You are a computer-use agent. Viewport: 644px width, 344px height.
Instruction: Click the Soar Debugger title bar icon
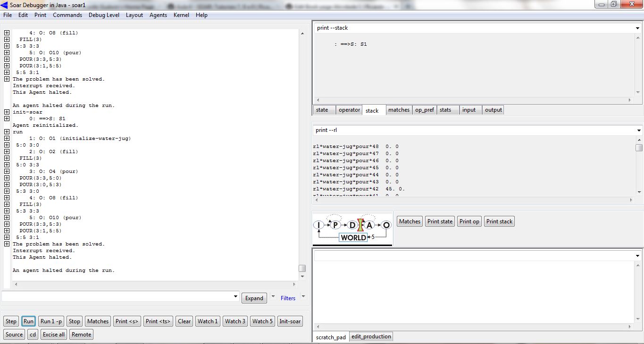click(x=5, y=5)
